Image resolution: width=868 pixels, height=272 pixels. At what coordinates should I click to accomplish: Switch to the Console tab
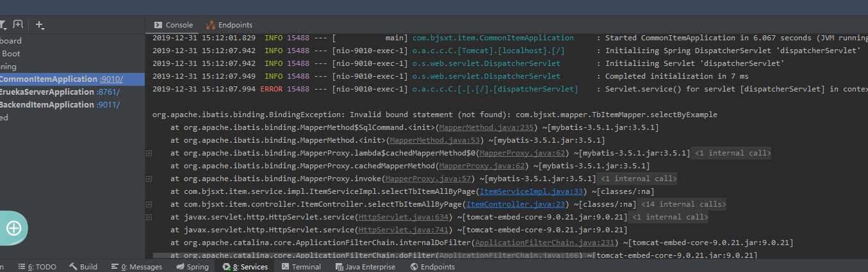173,25
